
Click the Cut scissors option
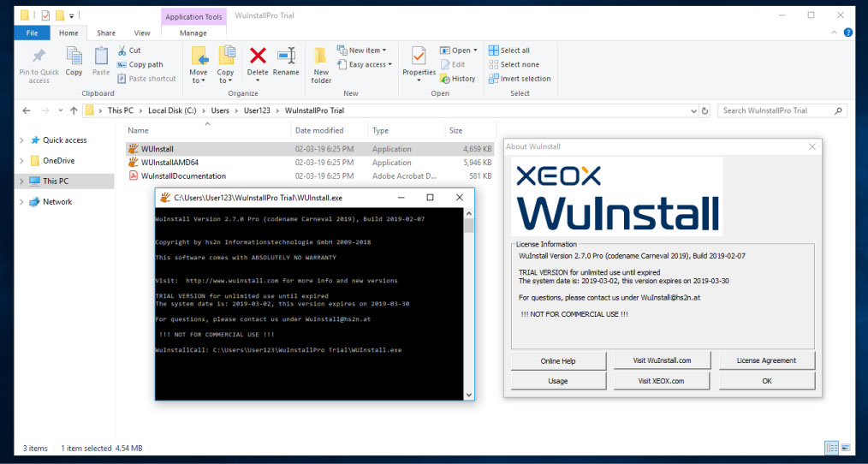click(x=129, y=51)
